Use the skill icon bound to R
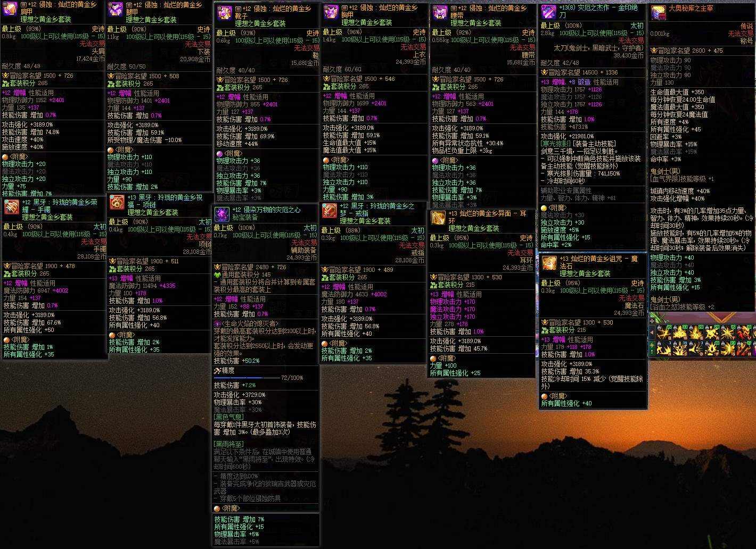The height and width of the screenshot is (549, 756). pos(712,334)
